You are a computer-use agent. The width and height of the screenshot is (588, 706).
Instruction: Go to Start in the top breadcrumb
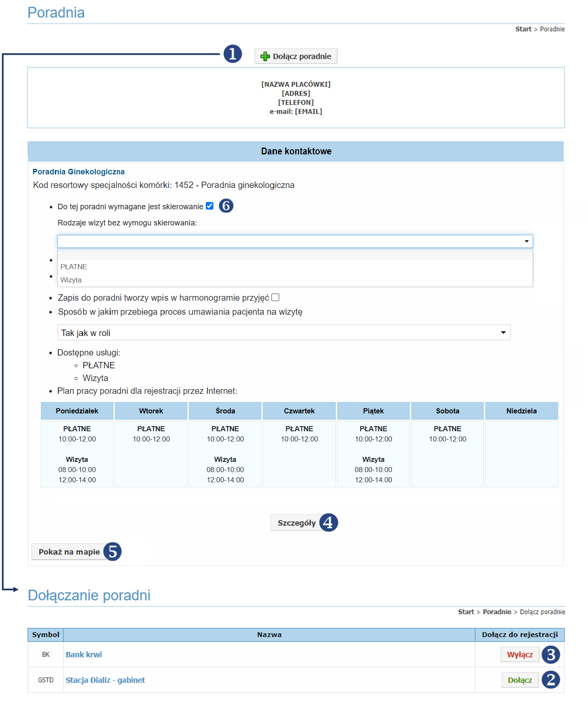523,29
